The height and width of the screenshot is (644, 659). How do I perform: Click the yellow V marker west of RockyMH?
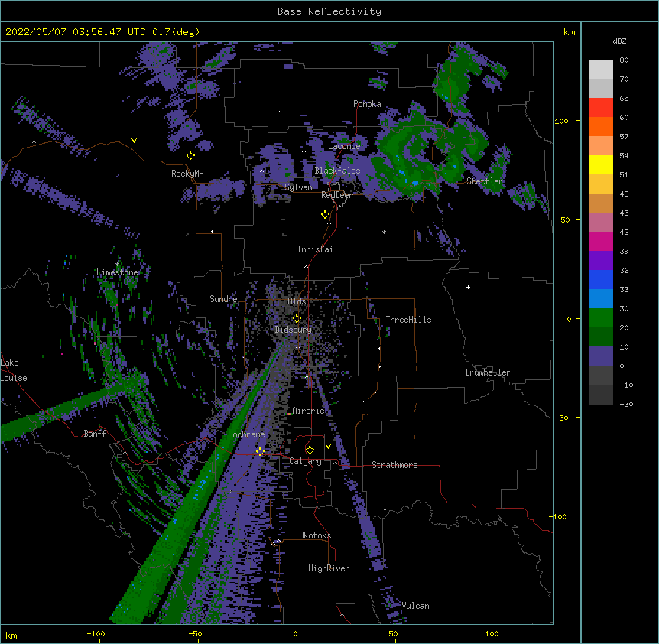click(134, 141)
